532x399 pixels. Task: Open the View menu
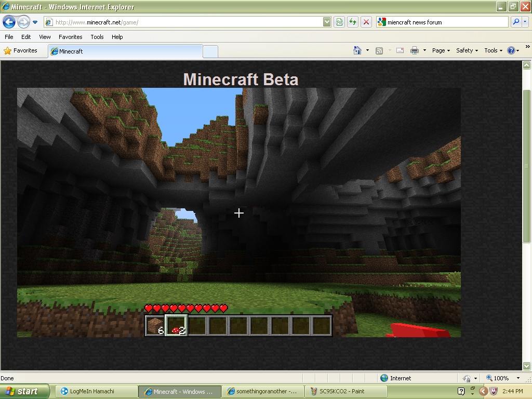[x=45, y=37]
